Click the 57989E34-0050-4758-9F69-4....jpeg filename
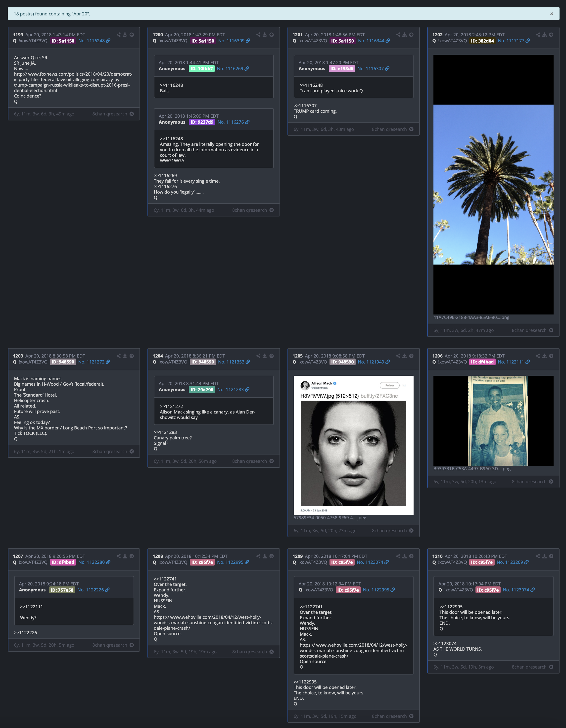The image size is (566, 728). tap(330, 518)
